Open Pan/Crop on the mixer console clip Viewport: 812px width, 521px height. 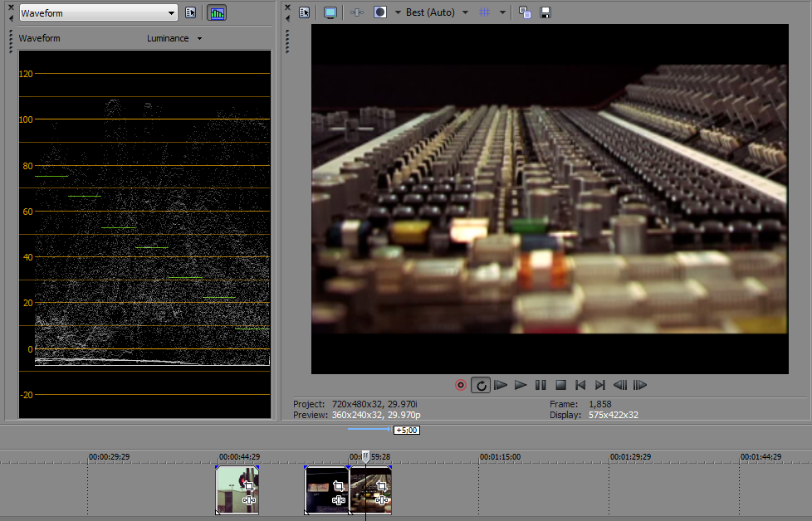[x=382, y=486]
